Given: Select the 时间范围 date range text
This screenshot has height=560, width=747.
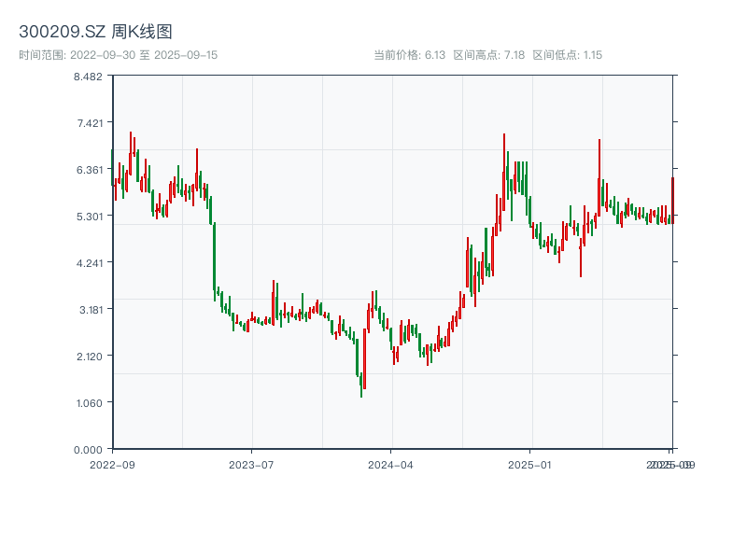Looking at the screenshot, I should click(x=119, y=55).
